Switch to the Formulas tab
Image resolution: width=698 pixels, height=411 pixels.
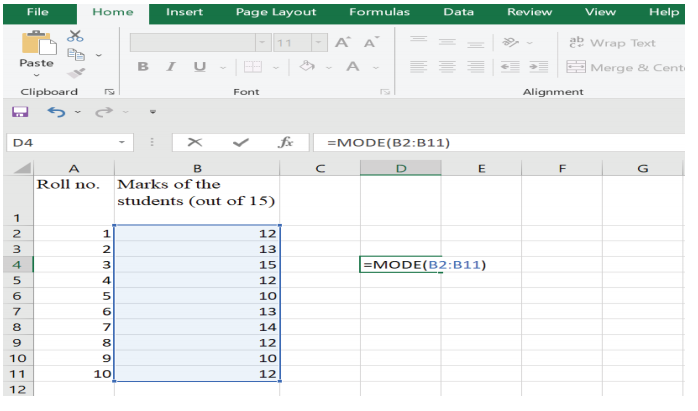[379, 12]
